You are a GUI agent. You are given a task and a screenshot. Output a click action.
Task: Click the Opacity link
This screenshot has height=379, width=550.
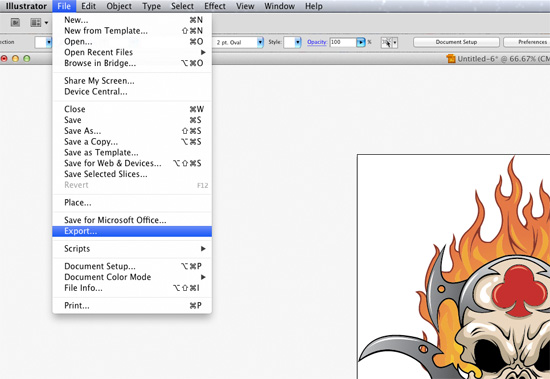coord(317,42)
